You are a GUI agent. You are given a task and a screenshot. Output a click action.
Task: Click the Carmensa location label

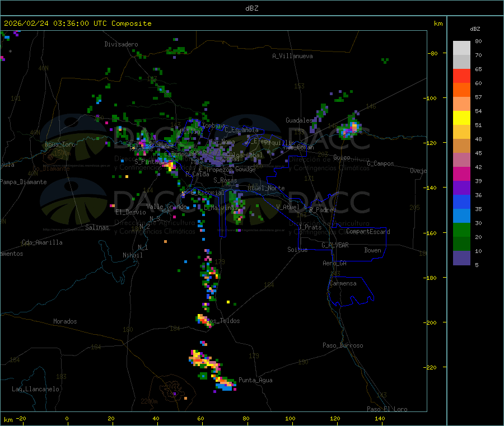[x=343, y=283]
